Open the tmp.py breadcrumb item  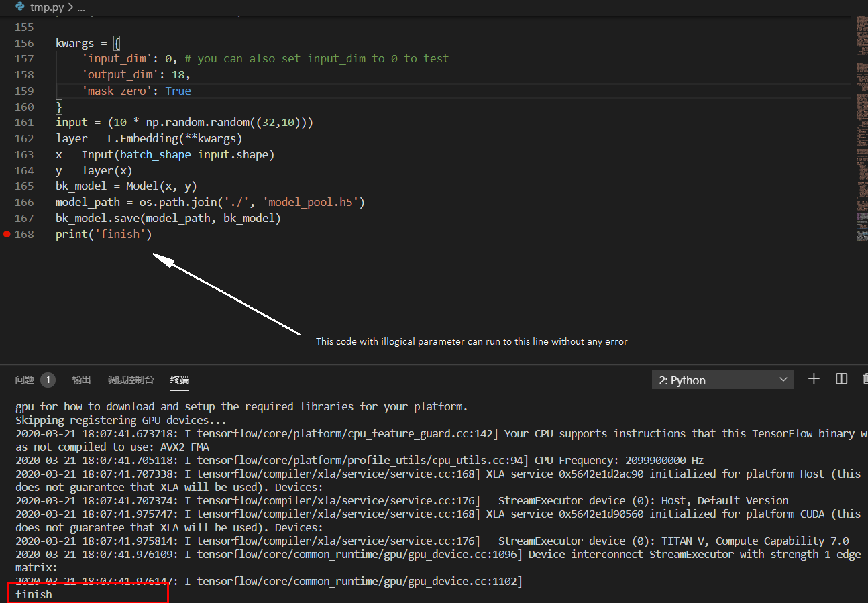pos(46,7)
